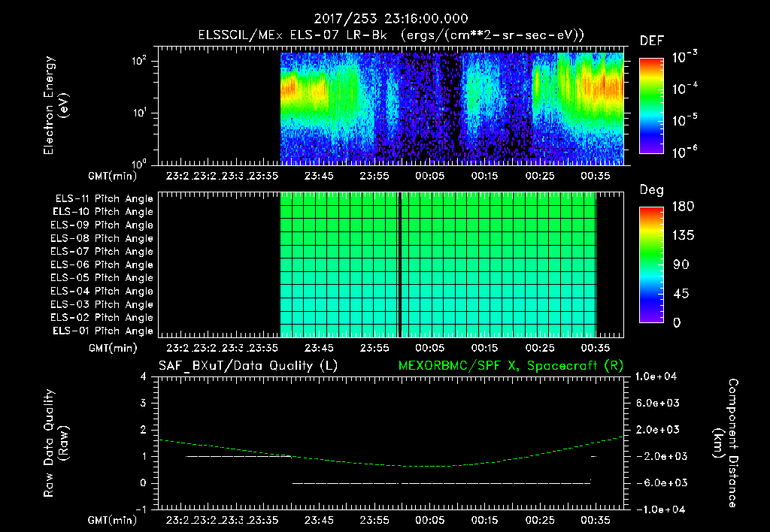Click the 90 degree scale value
The width and height of the screenshot is (770, 532).
[x=681, y=264]
